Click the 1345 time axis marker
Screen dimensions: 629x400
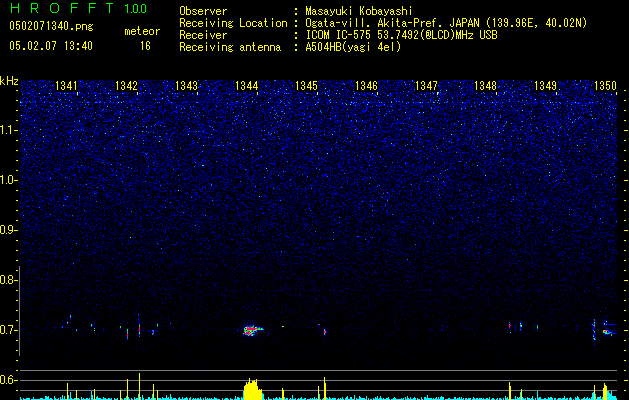pyautogui.click(x=306, y=85)
